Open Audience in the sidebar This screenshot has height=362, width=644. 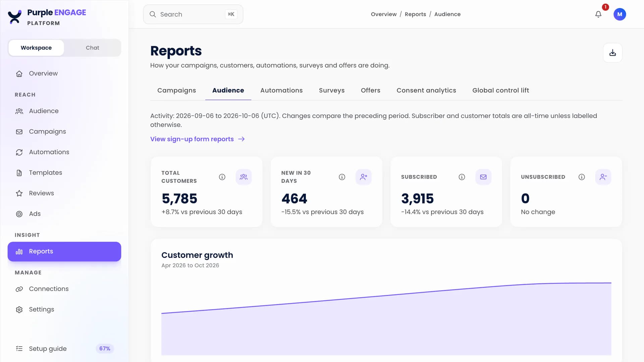coord(64,111)
